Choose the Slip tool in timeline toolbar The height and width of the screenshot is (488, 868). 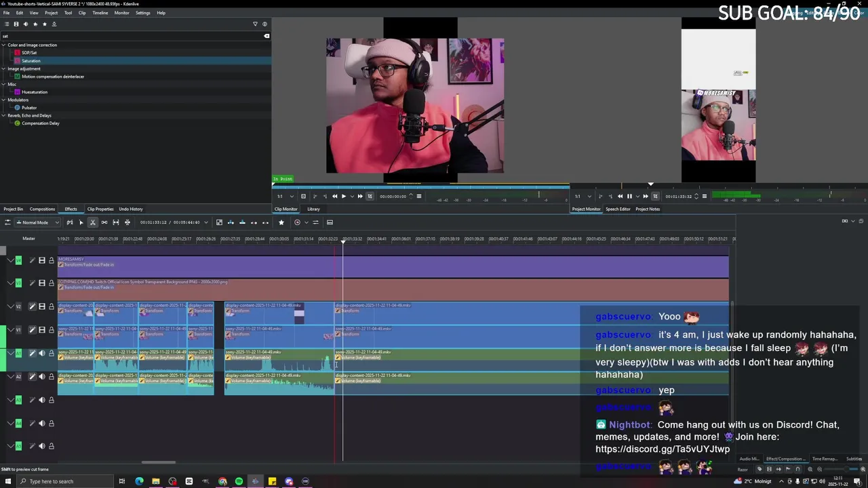click(116, 222)
